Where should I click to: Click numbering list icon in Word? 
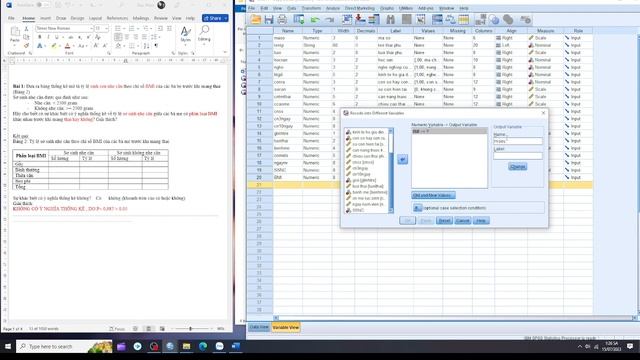pyautogui.click(x=131, y=28)
